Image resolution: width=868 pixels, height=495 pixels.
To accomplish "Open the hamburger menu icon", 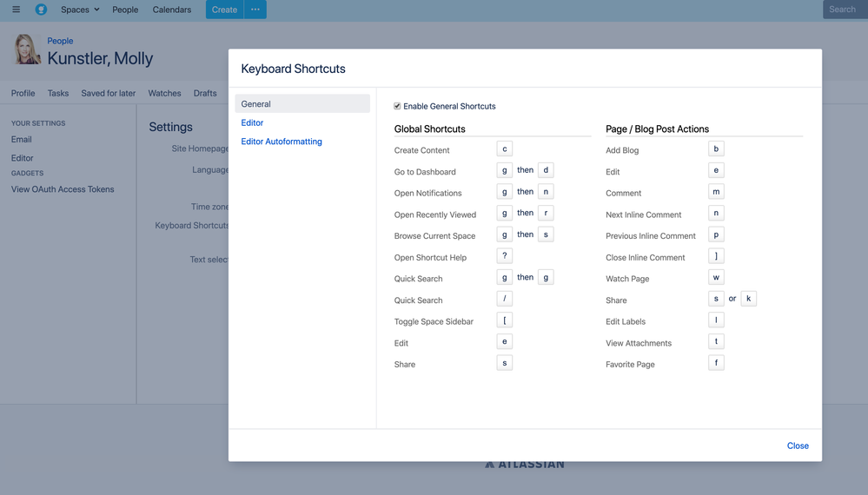I will click(x=16, y=10).
